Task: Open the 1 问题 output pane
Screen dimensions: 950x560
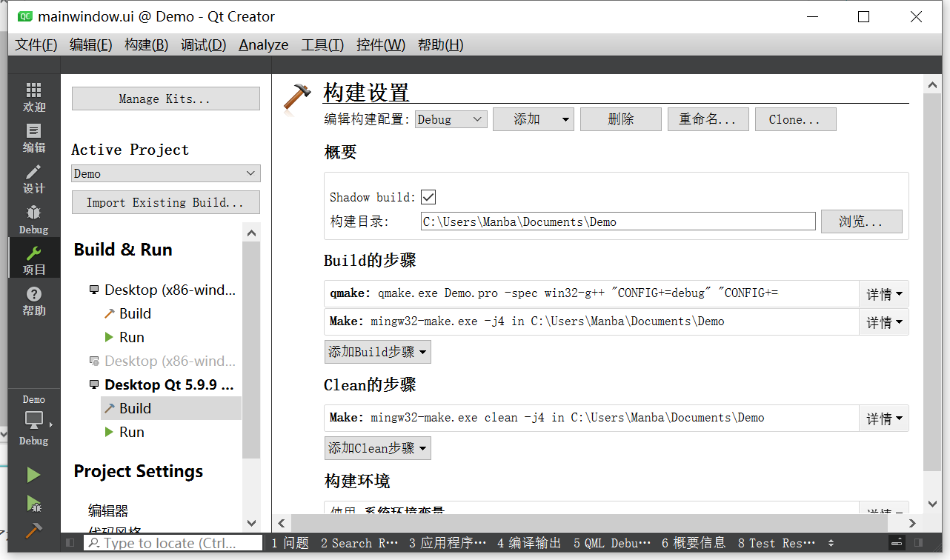Action: [x=290, y=543]
